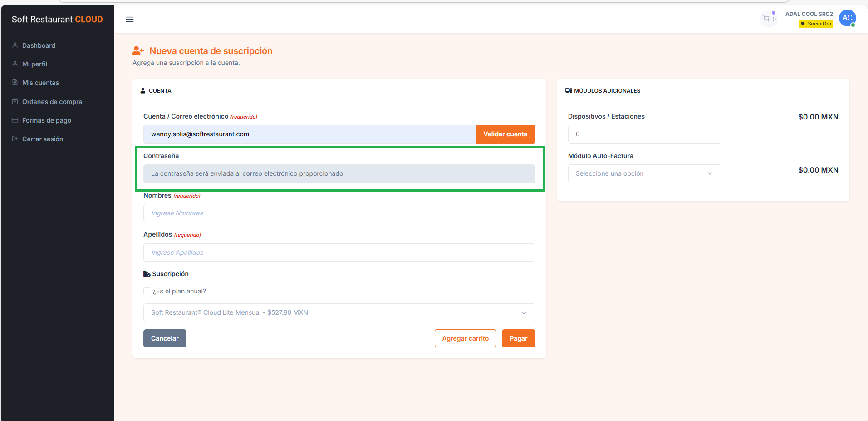The width and height of the screenshot is (868, 421).
Task: Click the Auto-Factura price '$0.00 MXN'
Action: click(818, 170)
